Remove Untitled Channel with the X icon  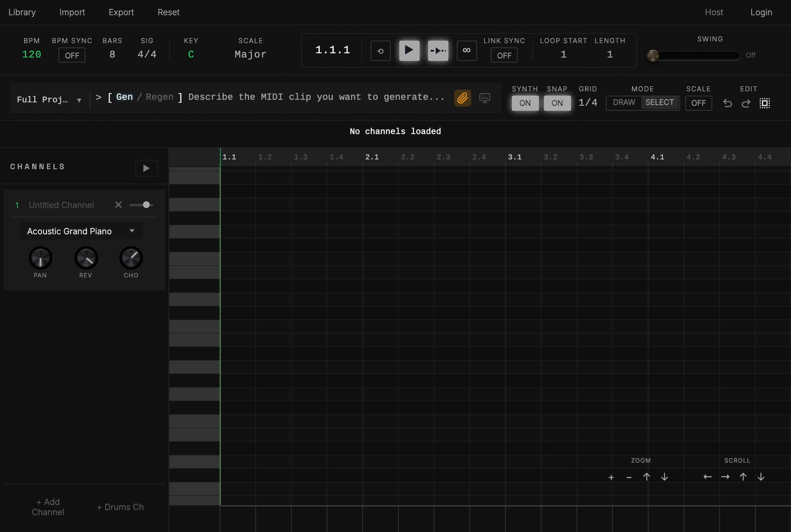118,205
